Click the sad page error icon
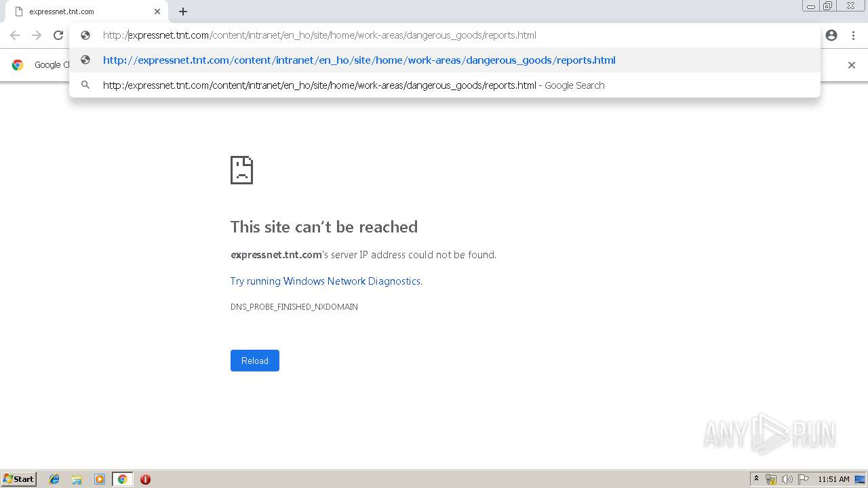The width and height of the screenshot is (868, 488). pos(241,170)
